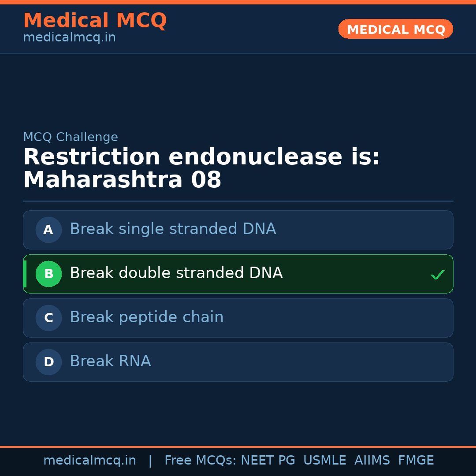Select answer "Break single stranded DNA"
The width and height of the screenshot is (476, 476).
pyautogui.click(x=173, y=229)
